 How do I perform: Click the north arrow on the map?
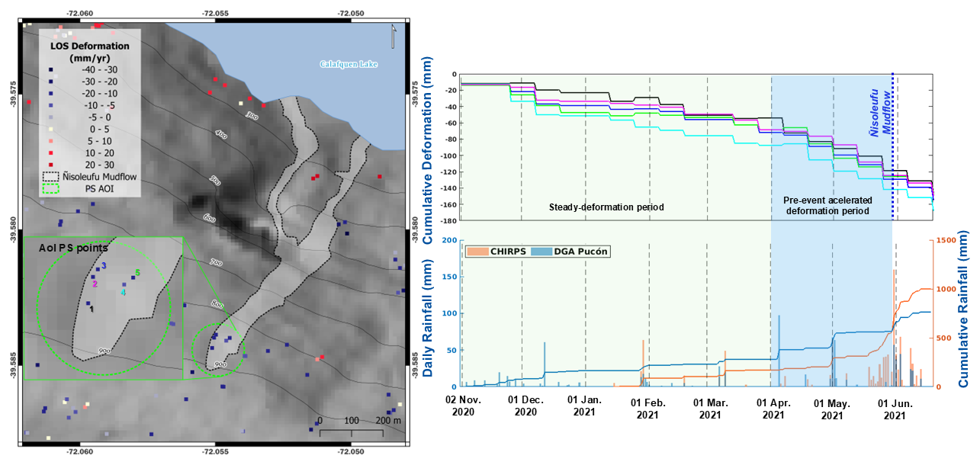tap(393, 36)
